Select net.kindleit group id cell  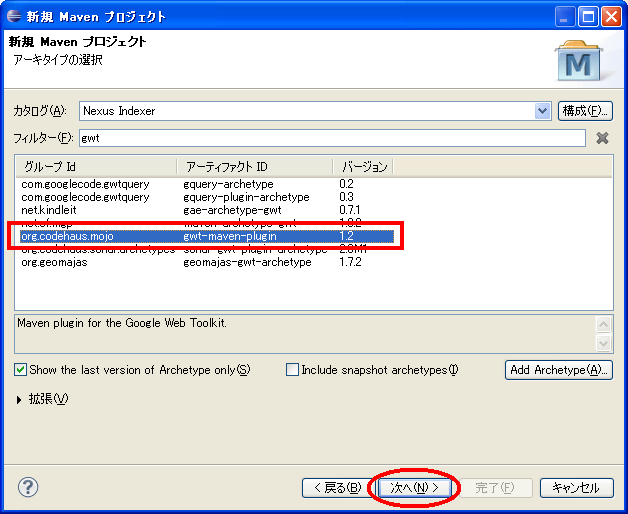[48, 210]
